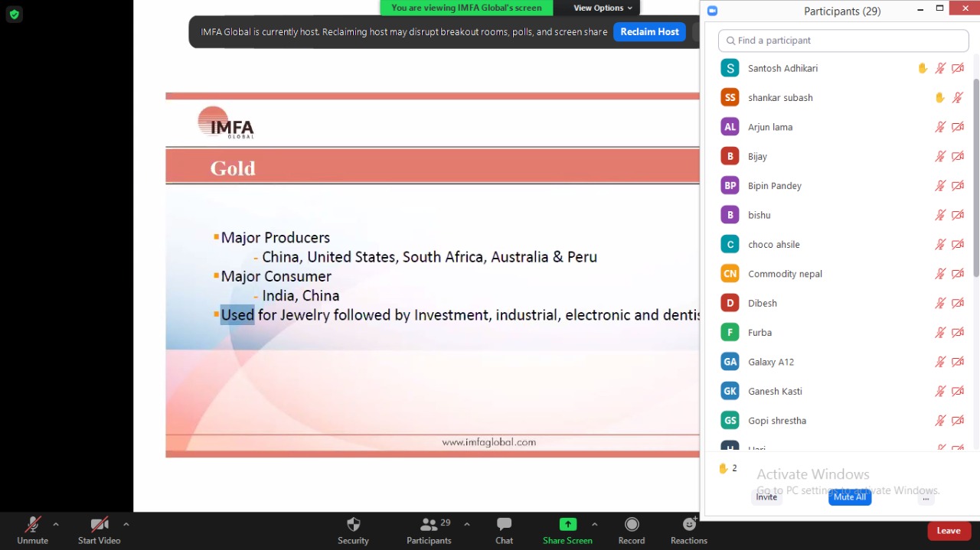This screenshot has height=550, width=980.
Task: Click the green 'You are viewing IMFA Global's screen' banner
Action: tap(466, 8)
